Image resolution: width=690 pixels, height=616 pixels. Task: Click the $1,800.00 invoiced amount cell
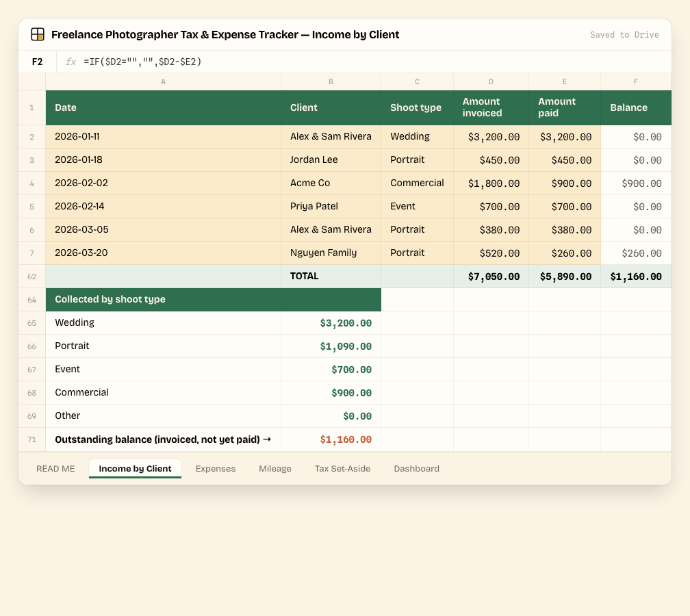491,183
